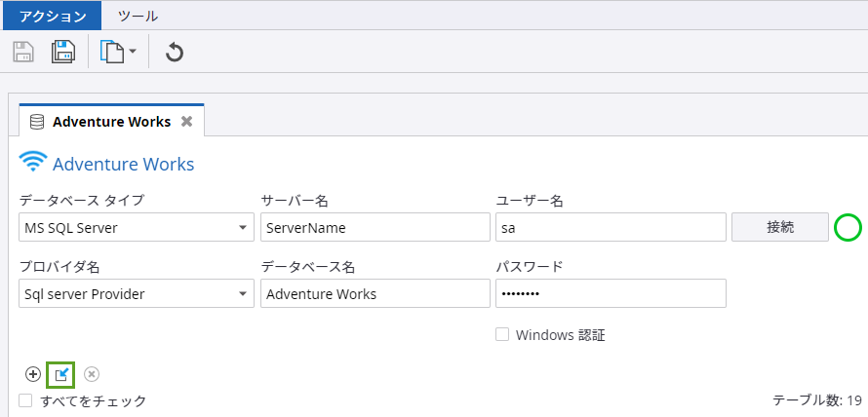Click the remove table X icon

tap(91, 374)
